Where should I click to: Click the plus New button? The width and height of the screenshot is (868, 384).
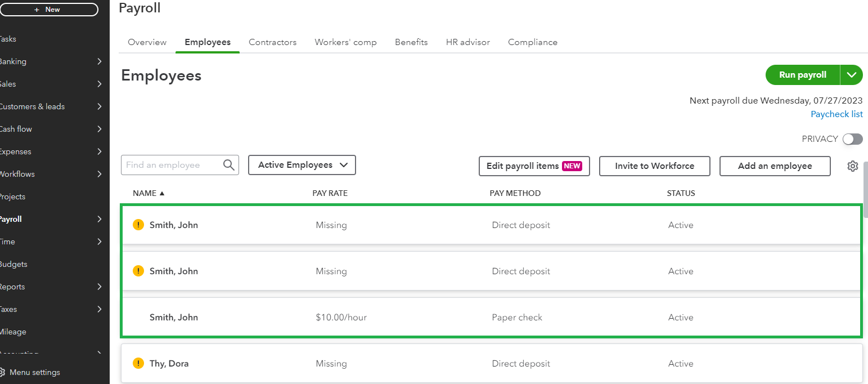point(48,10)
